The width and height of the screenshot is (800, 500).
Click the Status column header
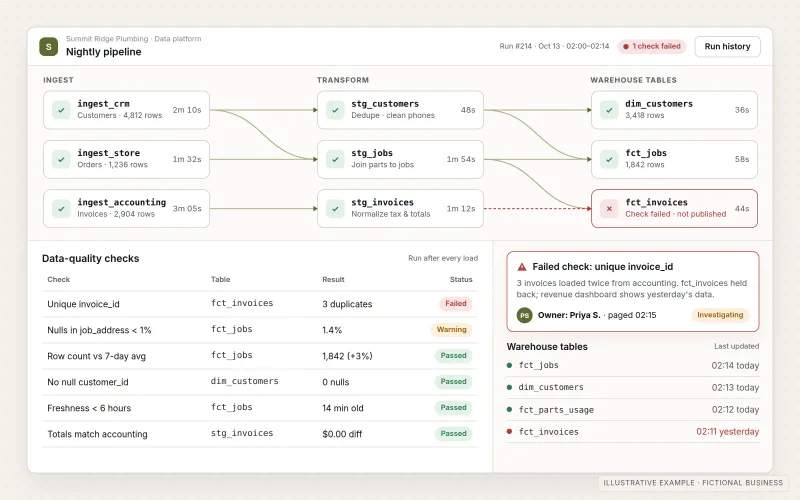click(x=461, y=280)
